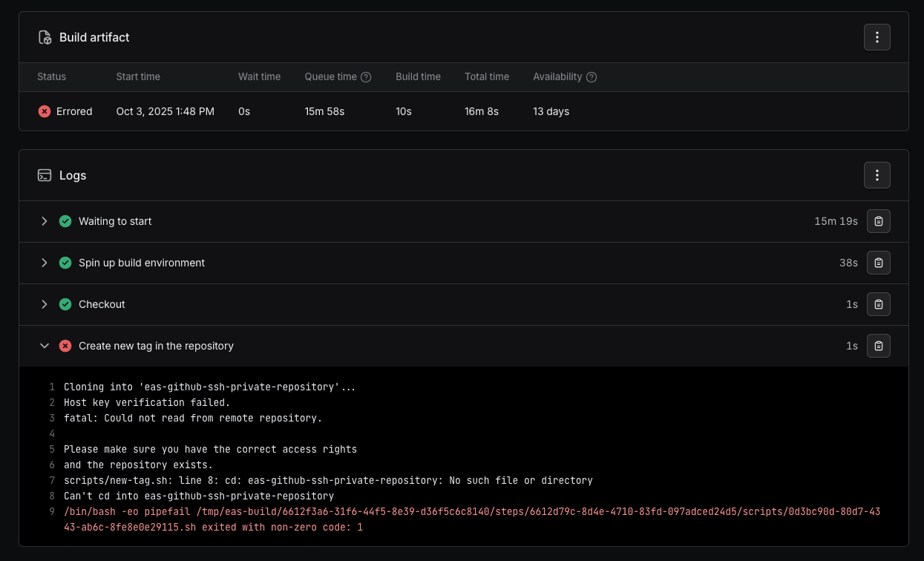Expand the Checkout step chevron
Viewport: 924px width, 561px height.
point(45,304)
